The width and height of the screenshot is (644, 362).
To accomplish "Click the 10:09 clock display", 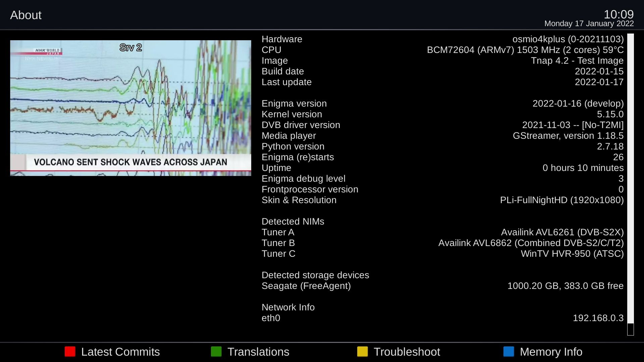I will point(619,14).
